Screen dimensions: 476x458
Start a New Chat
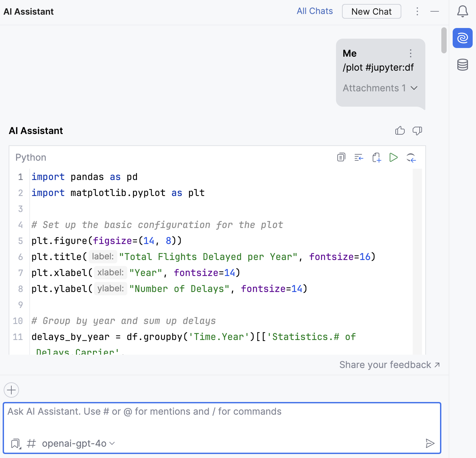click(371, 11)
